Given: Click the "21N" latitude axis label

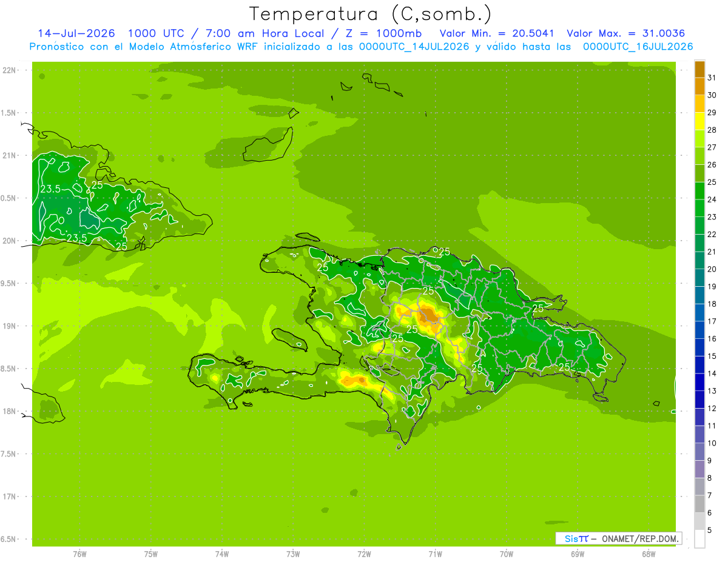Looking at the screenshot, I should (x=9, y=155).
